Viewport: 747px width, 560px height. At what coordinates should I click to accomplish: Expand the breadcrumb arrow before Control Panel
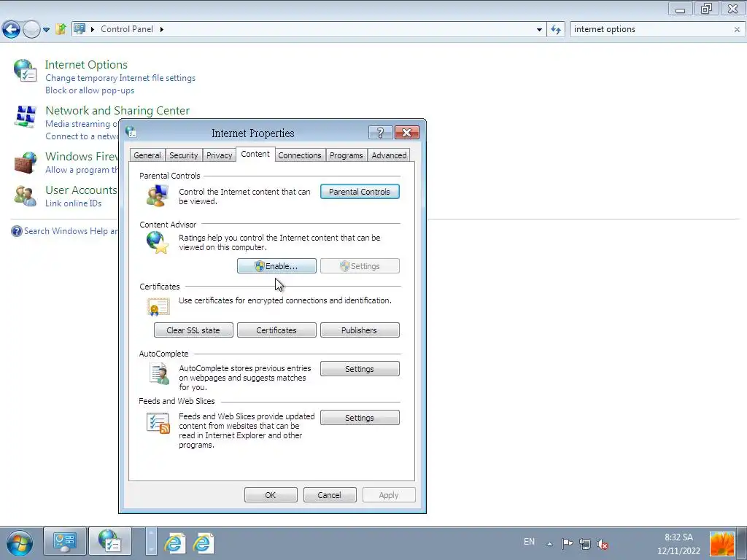click(93, 29)
